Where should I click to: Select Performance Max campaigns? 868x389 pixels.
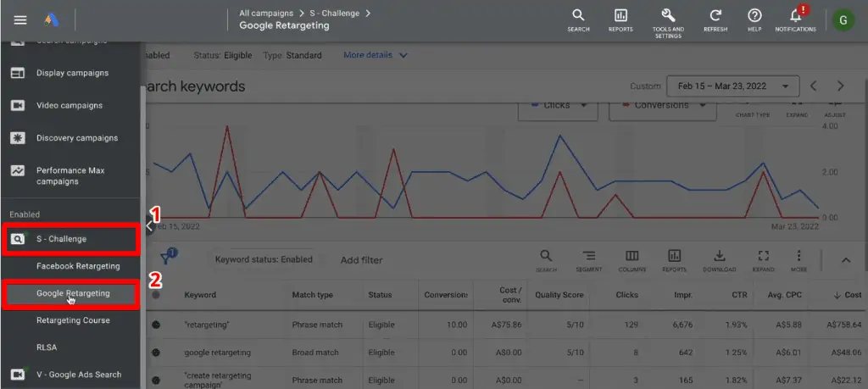click(x=70, y=176)
